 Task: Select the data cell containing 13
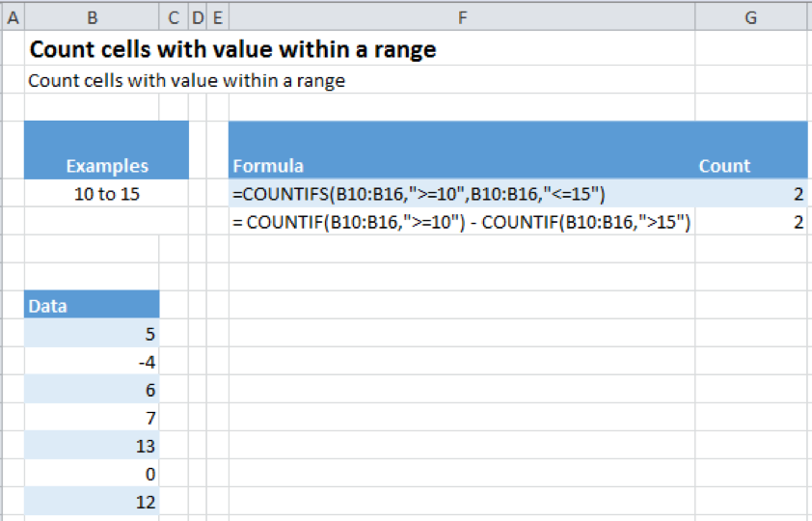(x=92, y=446)
